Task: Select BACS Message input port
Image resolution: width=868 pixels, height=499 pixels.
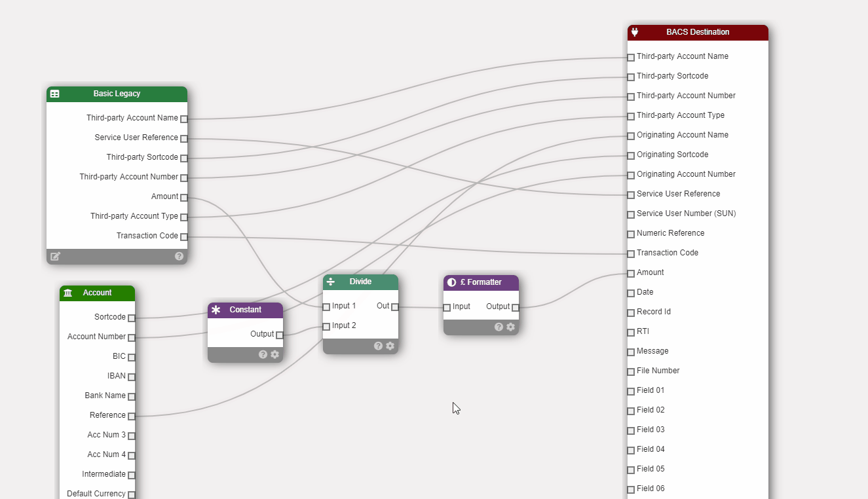Action: (x=631, y=352)
